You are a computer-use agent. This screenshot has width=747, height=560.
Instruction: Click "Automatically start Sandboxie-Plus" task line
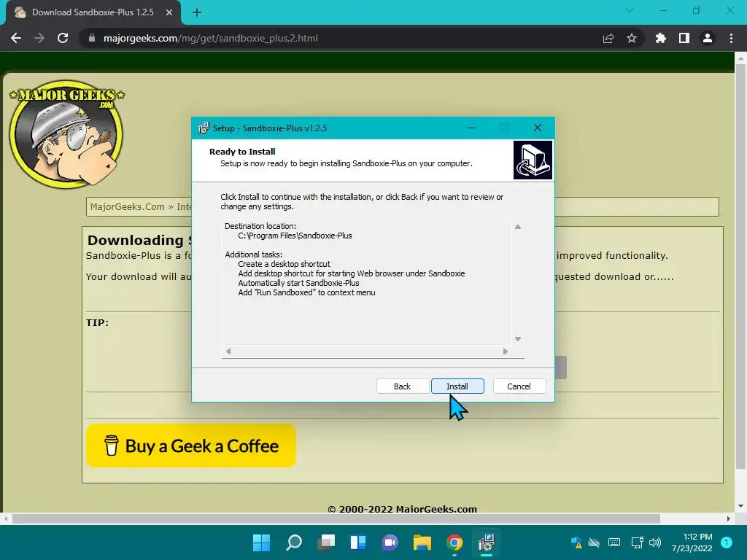click(x=298, y=283)
